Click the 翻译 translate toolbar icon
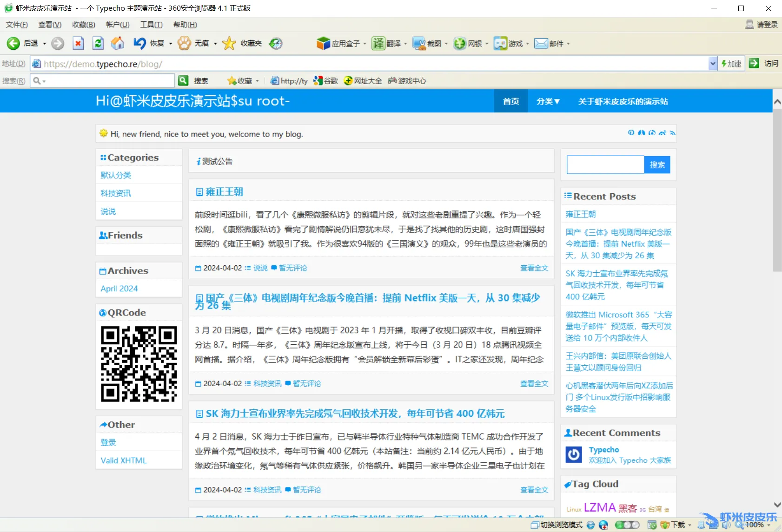This screenshot has height=532, width=782. (378, 43)
